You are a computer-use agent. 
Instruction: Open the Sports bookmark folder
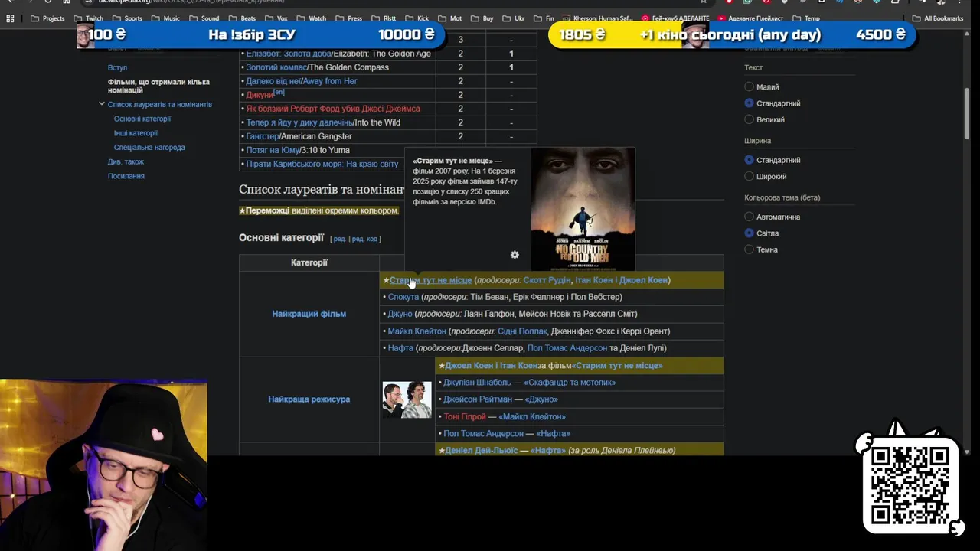coord(127,18)
